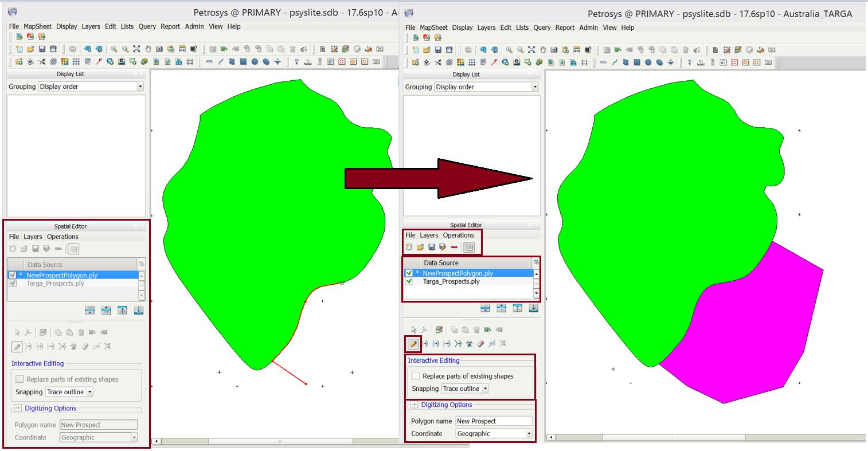Screen dimensions: 868x451
Task: Uncheck NewProspectPolygon.ply in right Data Source list
Action: pos(409,273)
